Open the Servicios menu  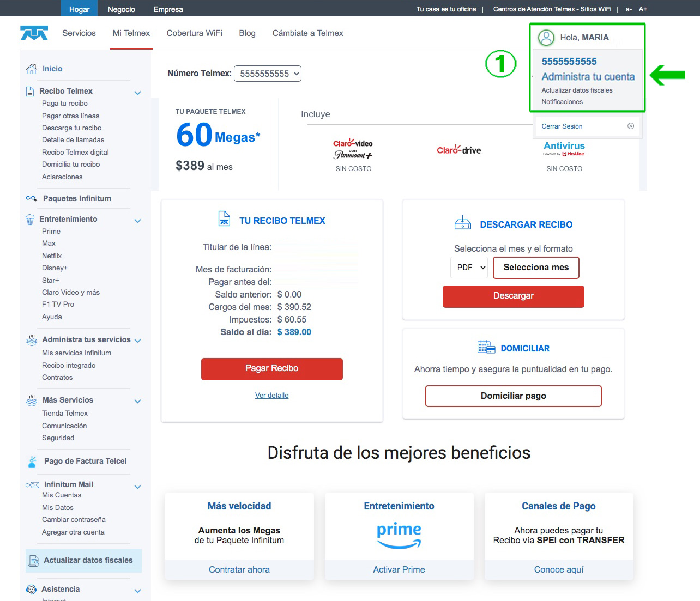pyautogui.click(x=79, y=33)
